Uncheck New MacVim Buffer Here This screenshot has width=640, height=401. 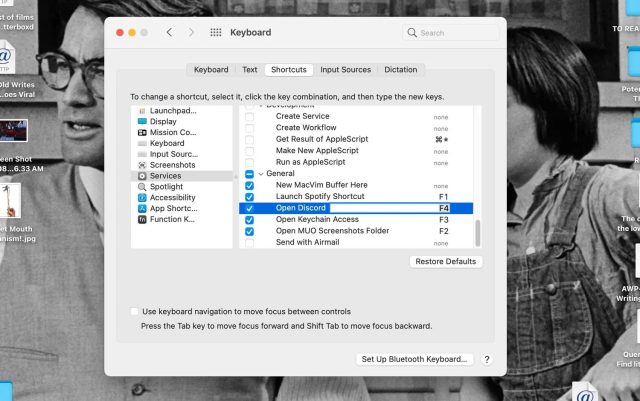[249, 185]
